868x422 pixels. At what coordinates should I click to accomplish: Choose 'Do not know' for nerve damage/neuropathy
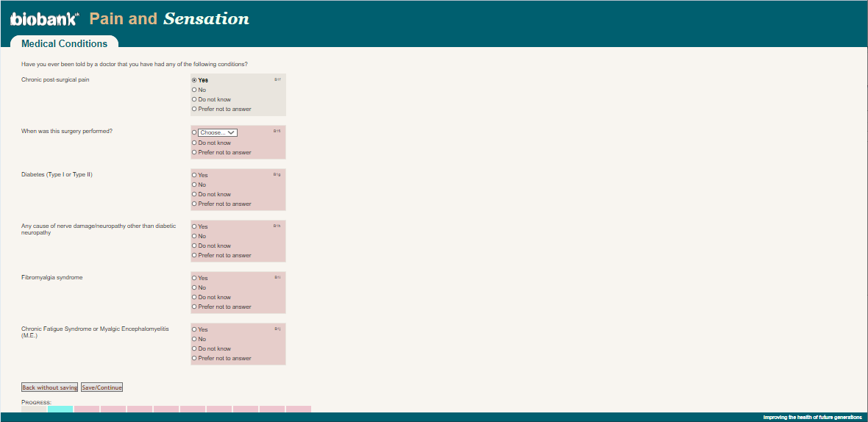click(194, 246)
